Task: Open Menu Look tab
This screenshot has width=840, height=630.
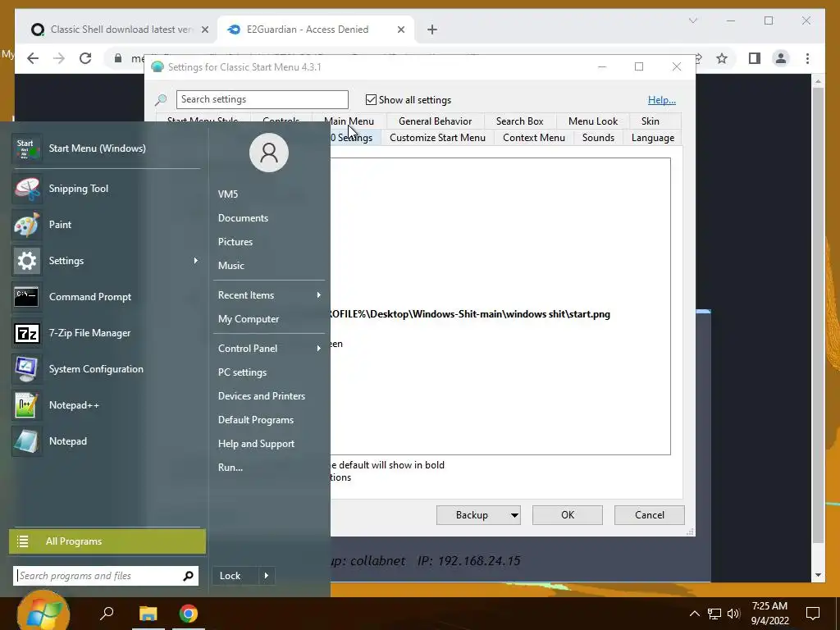Action: [593, 121]
